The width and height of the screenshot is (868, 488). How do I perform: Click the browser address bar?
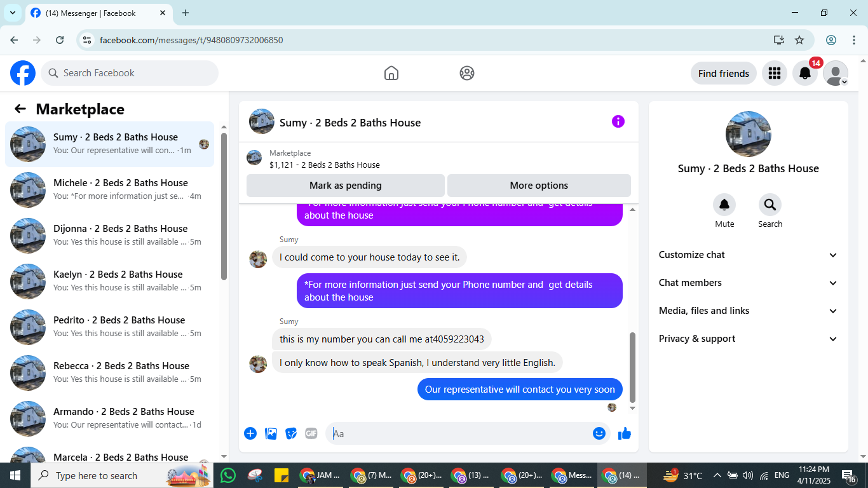[432, 40]
